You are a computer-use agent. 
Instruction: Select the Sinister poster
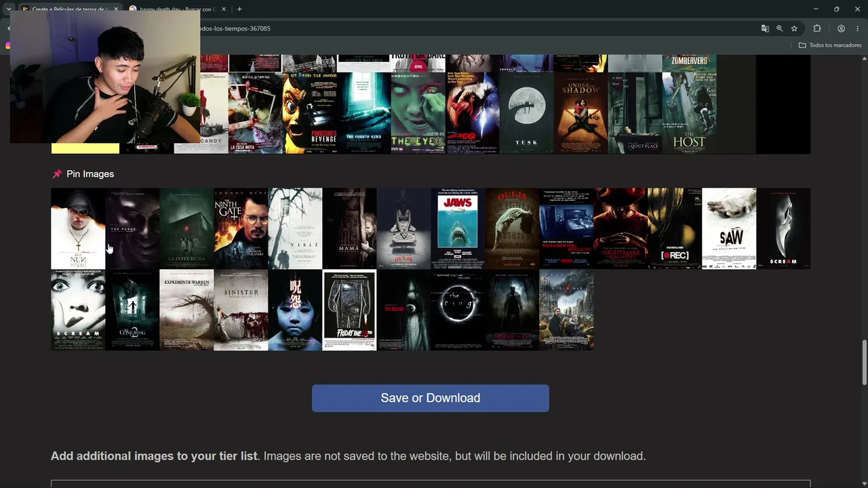[x=241, y=310]
